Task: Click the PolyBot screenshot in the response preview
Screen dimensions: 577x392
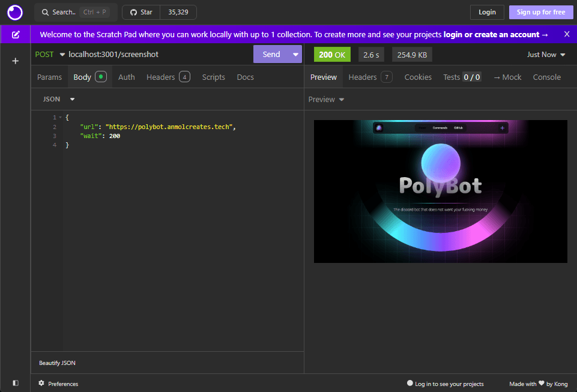Action: coord(440,191)
